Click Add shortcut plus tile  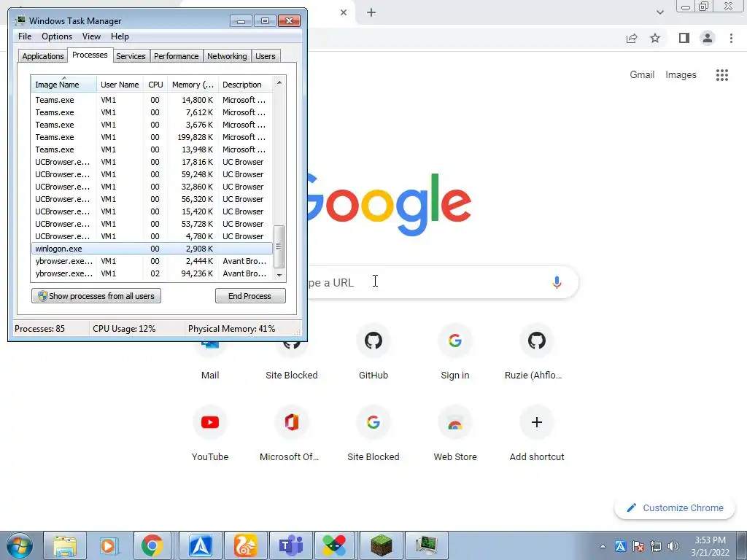(536, 434)
